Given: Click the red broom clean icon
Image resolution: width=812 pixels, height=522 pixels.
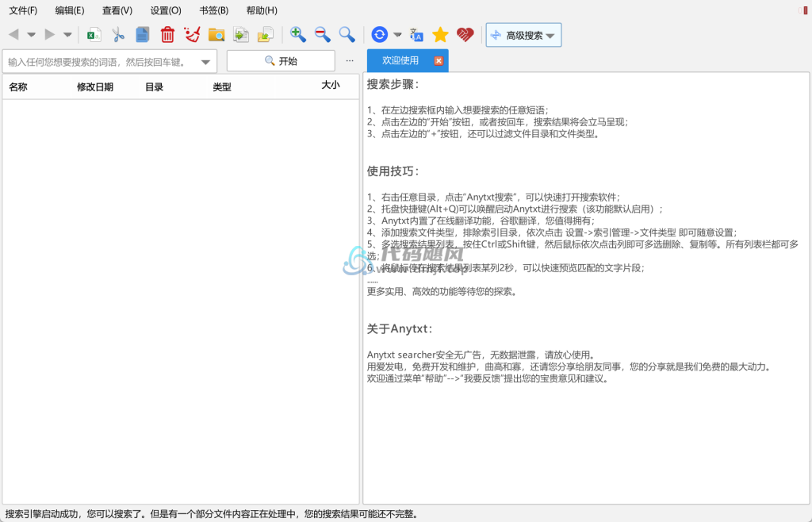Looking at the screenshot, I should tap(192, 35).
